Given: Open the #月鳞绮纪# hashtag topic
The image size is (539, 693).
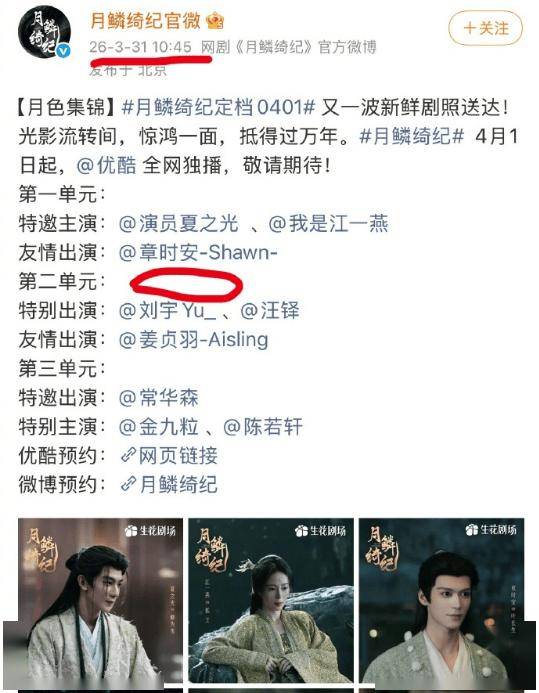Looking at the screenshot, I should 412,136.
